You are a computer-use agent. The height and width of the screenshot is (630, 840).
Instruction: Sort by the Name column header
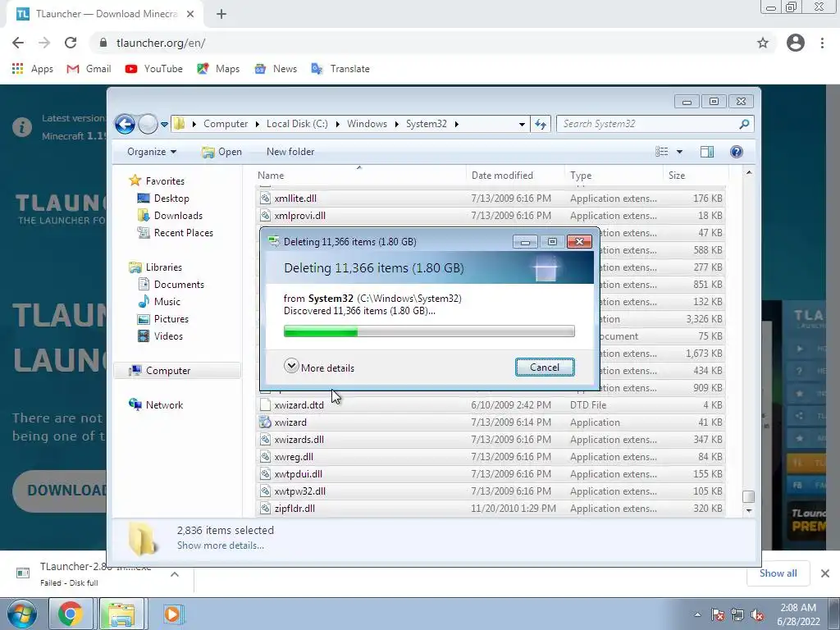[359, 176]
